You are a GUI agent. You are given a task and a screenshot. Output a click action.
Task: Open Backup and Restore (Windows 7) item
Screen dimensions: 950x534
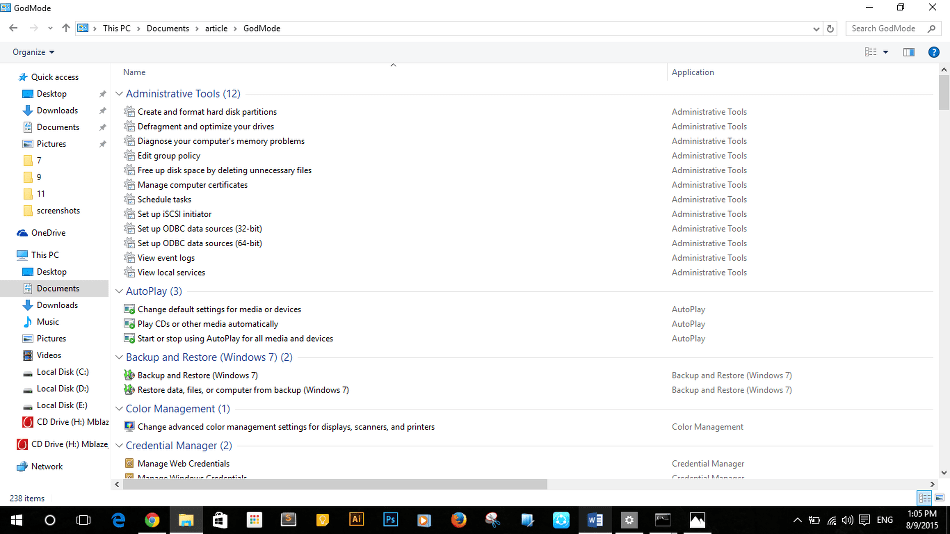(x=197, y=375)
